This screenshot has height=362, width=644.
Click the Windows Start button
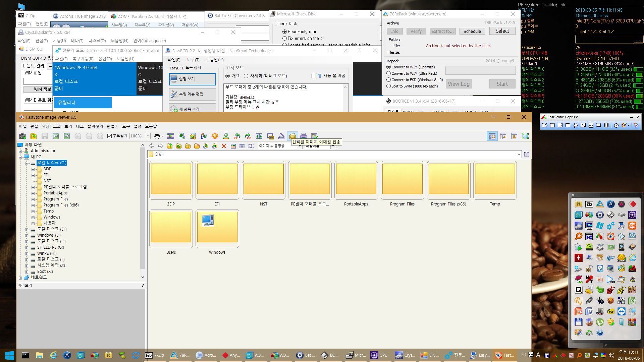click(9, 355)
